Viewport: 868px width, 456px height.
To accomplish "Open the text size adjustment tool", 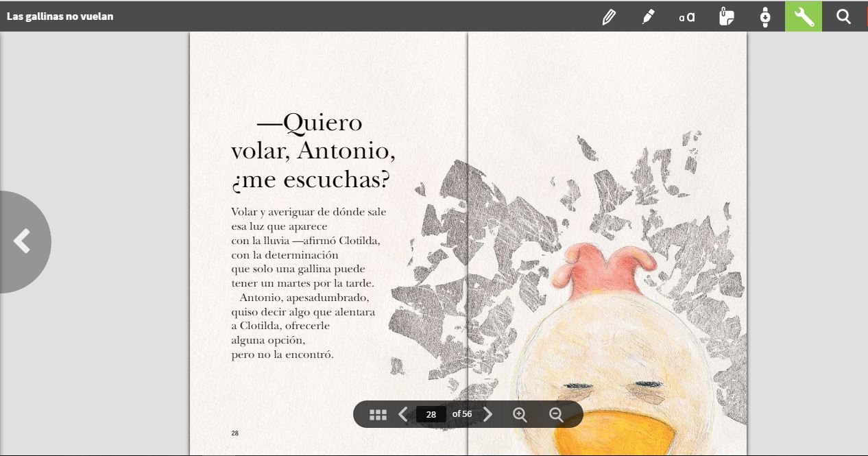I will pos(687,16).
